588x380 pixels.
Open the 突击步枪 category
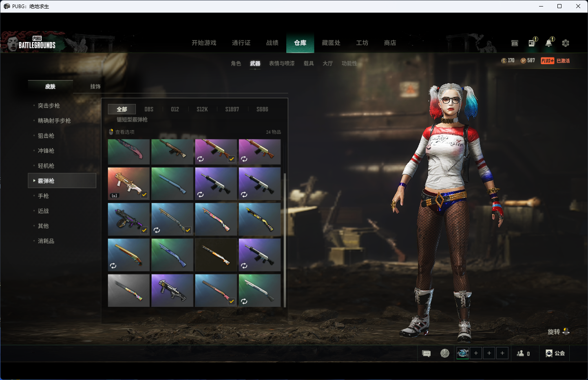tap(49, 106)
